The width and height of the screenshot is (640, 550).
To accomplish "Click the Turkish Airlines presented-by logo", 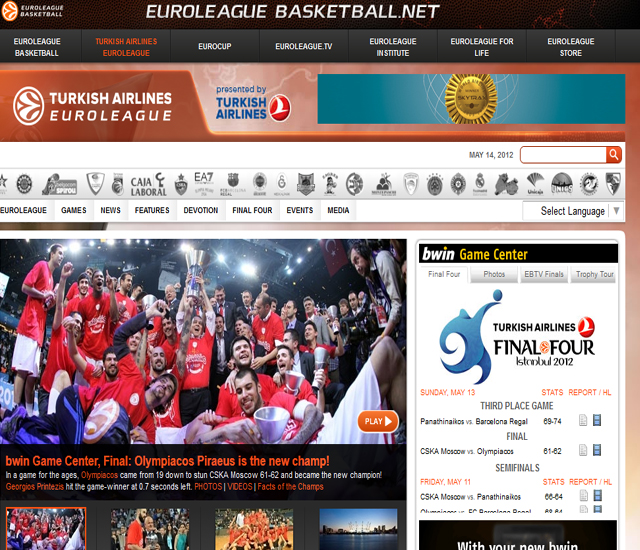I will pos(252,103).
